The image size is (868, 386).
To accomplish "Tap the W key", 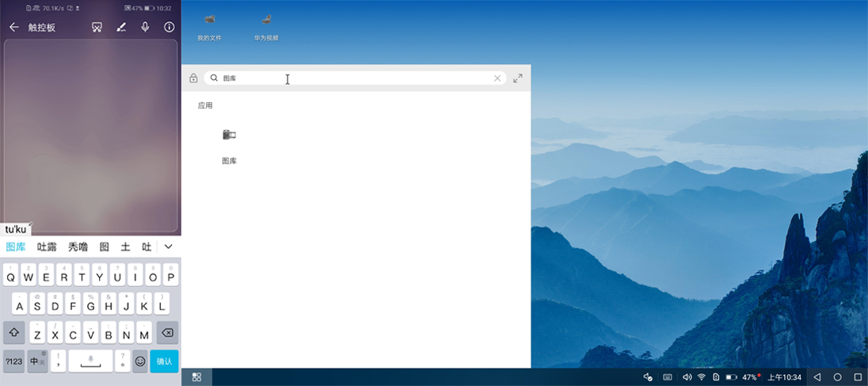I will pyautogui.click(x=29, y=275).
